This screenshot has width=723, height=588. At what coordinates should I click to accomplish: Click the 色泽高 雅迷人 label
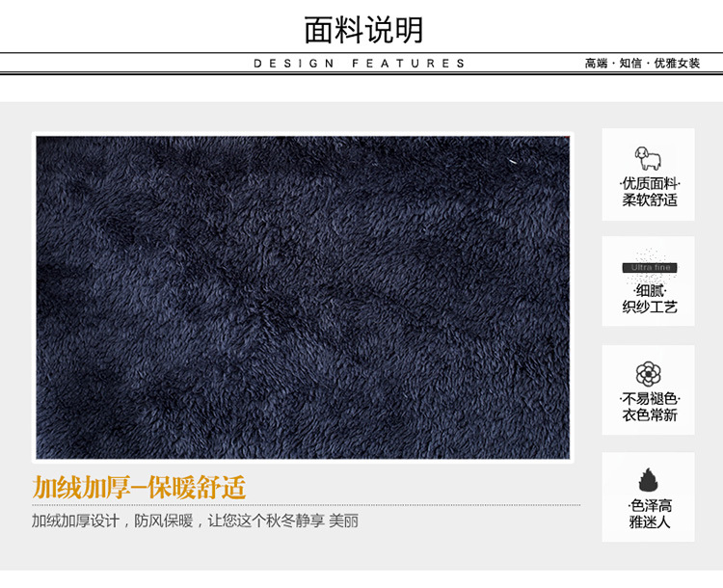click(x=649, y=514)
